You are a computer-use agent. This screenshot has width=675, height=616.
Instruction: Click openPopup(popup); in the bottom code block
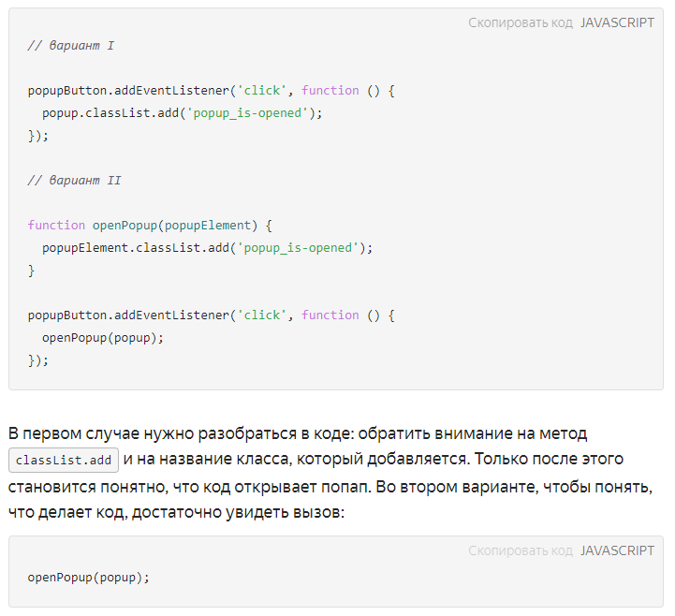tap(89, 578)
